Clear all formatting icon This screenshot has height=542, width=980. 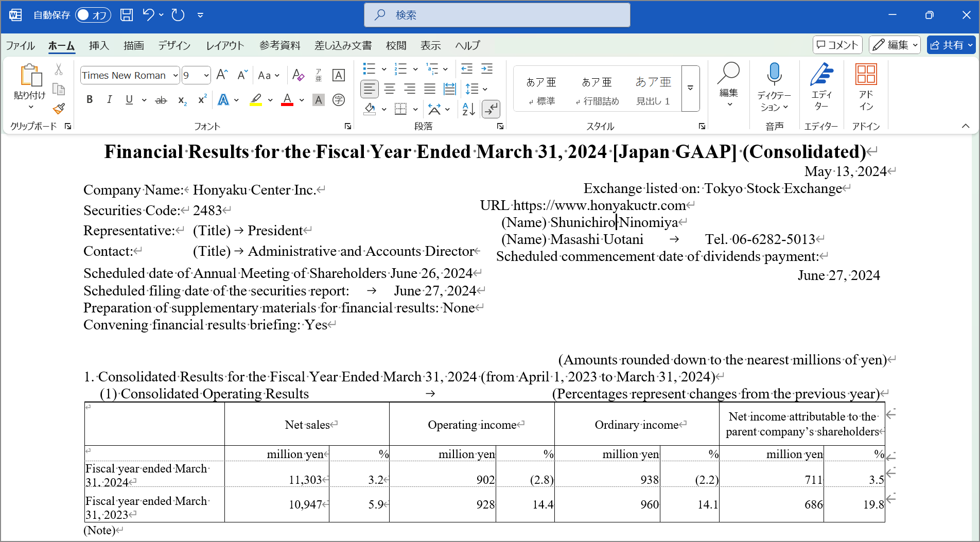pos(298,75)
